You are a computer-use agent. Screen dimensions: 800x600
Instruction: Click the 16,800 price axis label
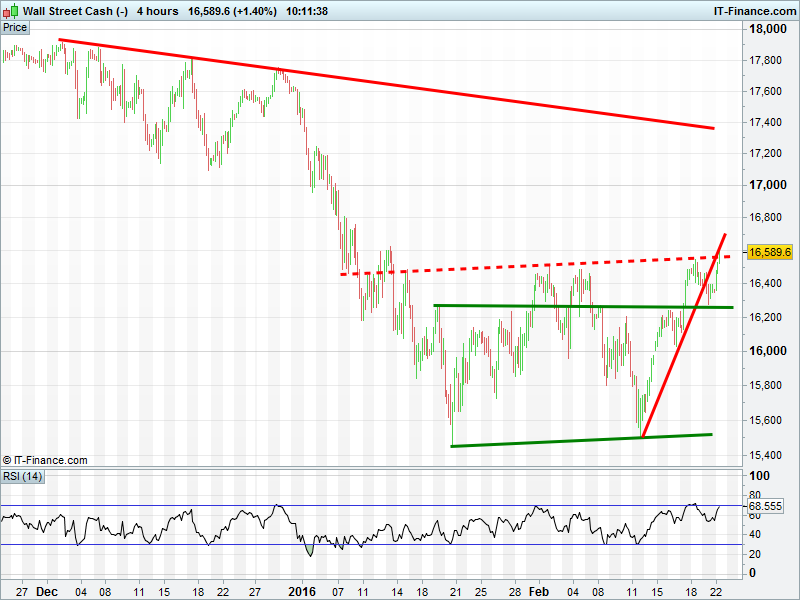[x=765, y=217]
